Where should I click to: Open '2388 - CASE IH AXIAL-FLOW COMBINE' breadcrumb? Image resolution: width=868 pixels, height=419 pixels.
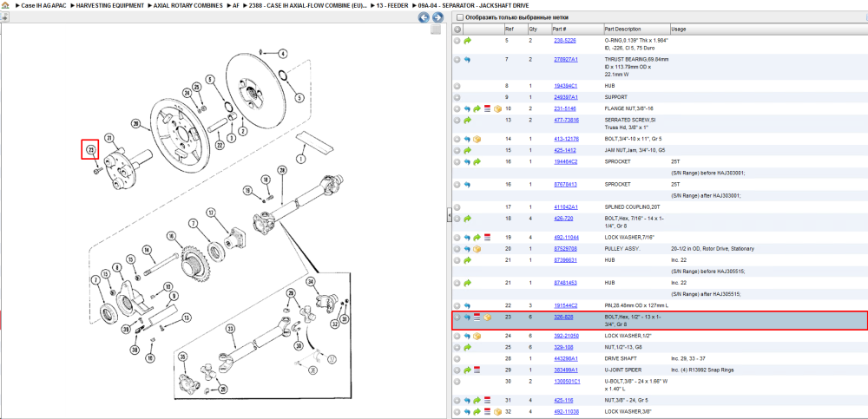tap(308, 5)
